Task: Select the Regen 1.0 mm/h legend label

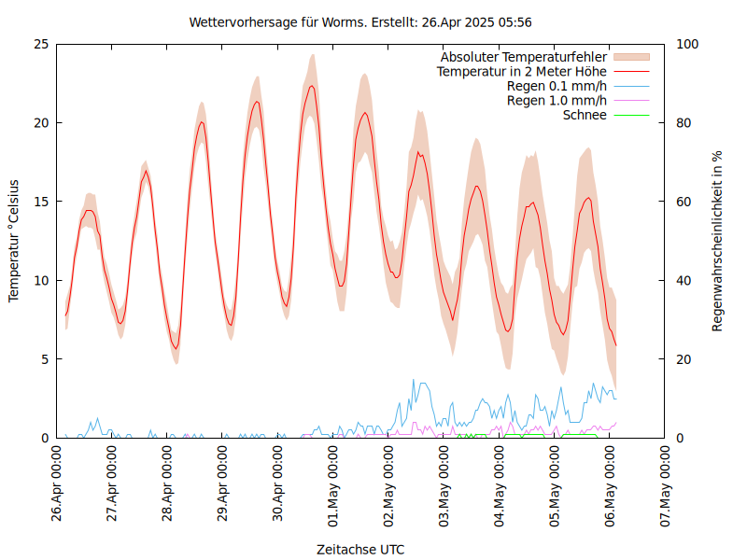Action: point(557,100)
